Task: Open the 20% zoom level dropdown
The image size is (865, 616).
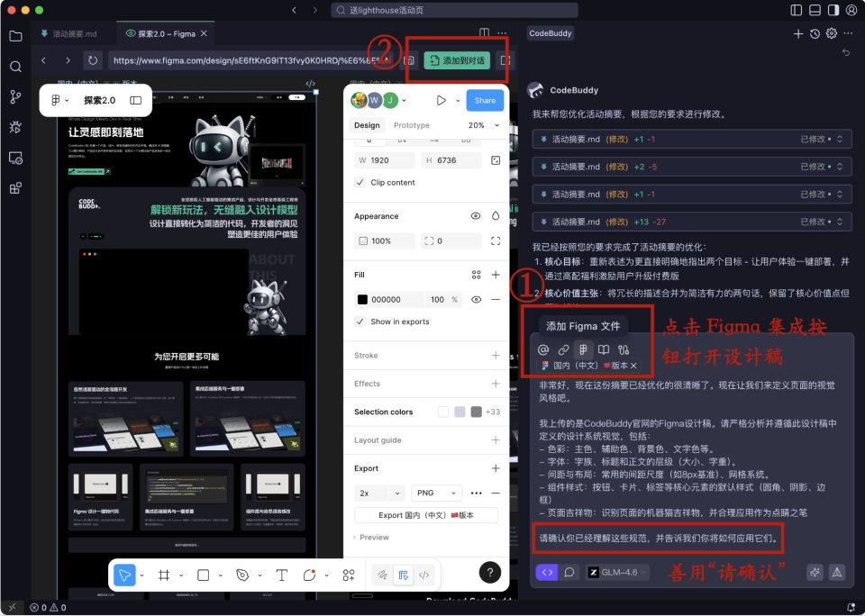Action: (x=484, y=125)
